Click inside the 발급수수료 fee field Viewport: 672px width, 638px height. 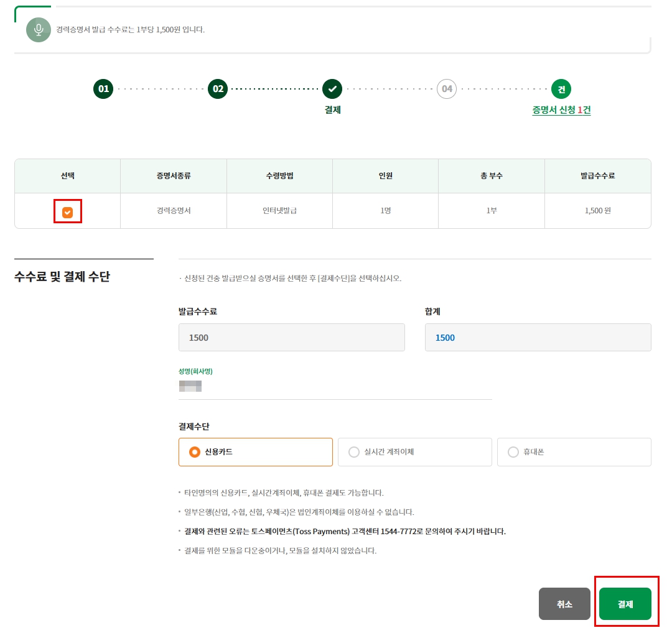click(x=291, y=337)
